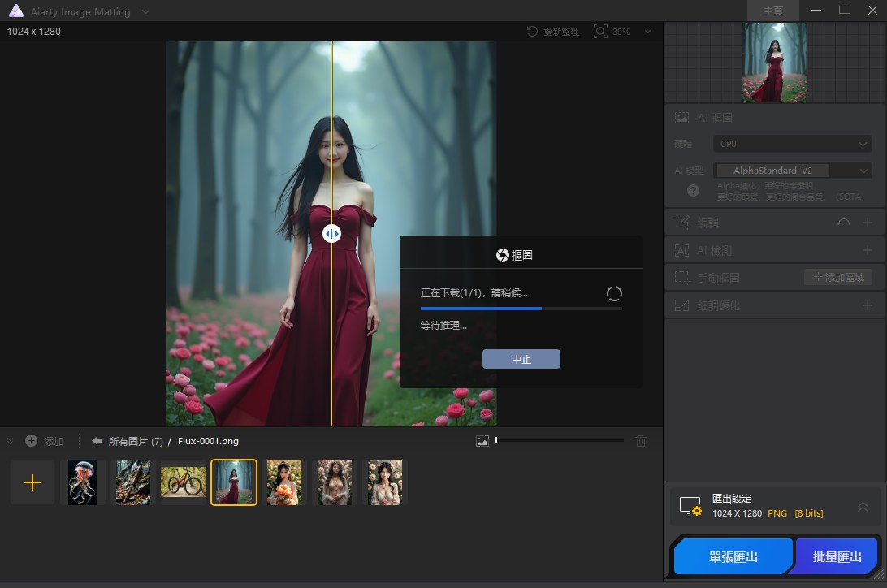Image resolution: width=887 pixels, height=588 pixels.
Task: Click the 批量匯出 batch export button
Action: 837,557
